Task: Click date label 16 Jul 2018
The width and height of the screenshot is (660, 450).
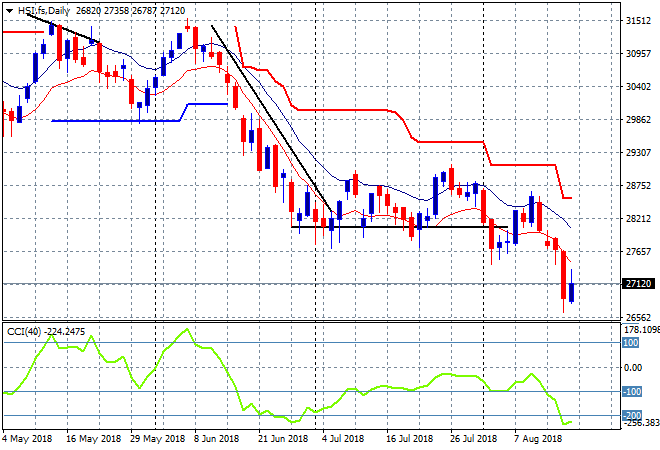Action: pyautogui.click(x=410, y=439)
